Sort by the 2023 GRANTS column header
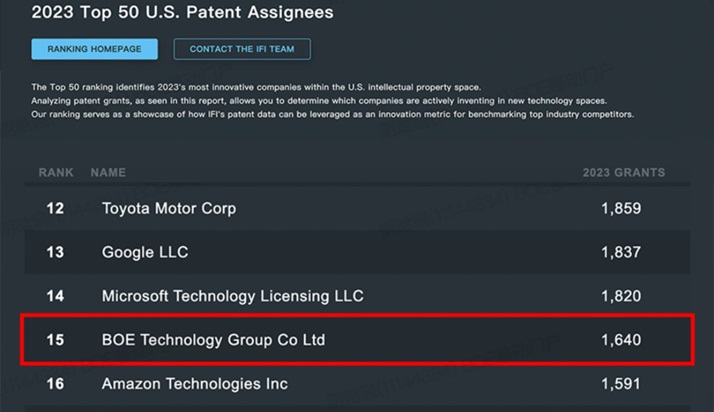This screenshot has height=412, width=714. tap(623, 173)
